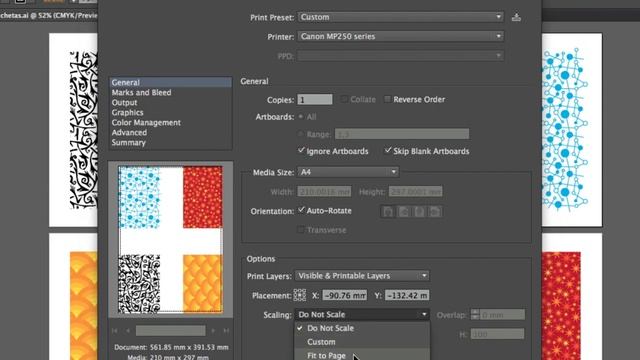
Task: Select Color Management category
Action: pos(171,122)
